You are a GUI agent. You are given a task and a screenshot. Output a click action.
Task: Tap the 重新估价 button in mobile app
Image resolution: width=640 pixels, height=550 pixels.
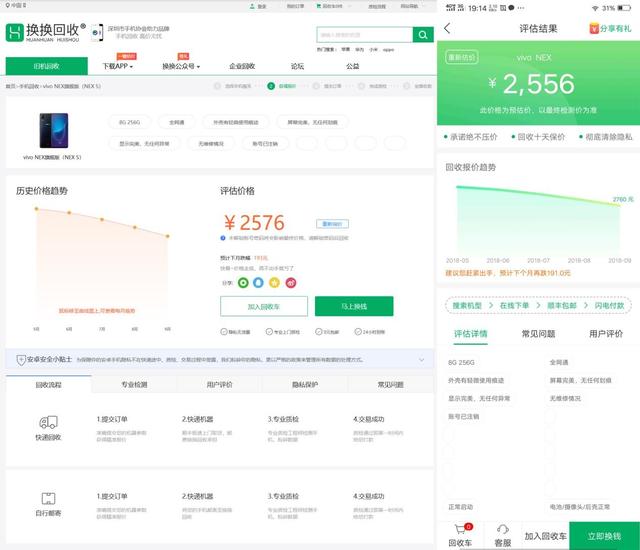(462, 57)
